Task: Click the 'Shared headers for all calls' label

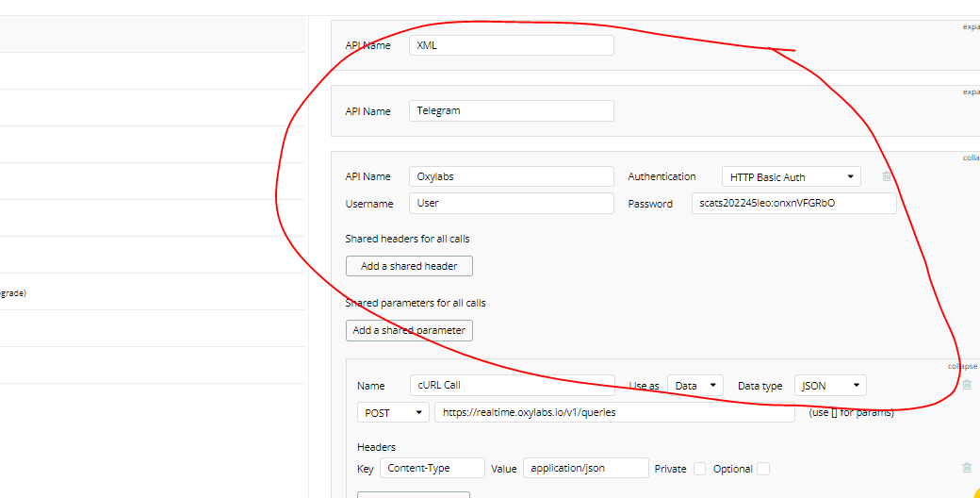Action: (407, 239)
